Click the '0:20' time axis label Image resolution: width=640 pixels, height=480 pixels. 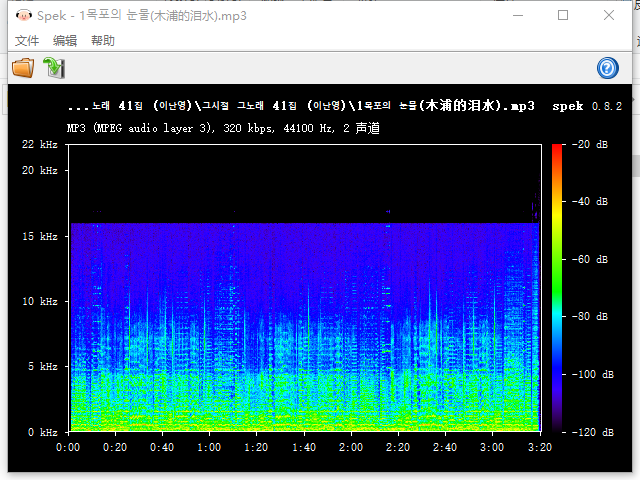click(115, 447)
